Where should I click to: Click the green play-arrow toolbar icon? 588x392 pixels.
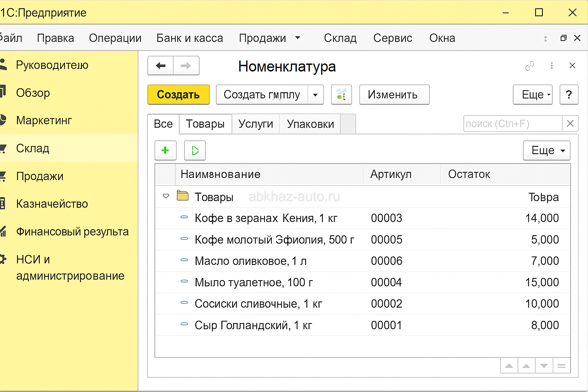pyautogui.click(x=195, y=150)
